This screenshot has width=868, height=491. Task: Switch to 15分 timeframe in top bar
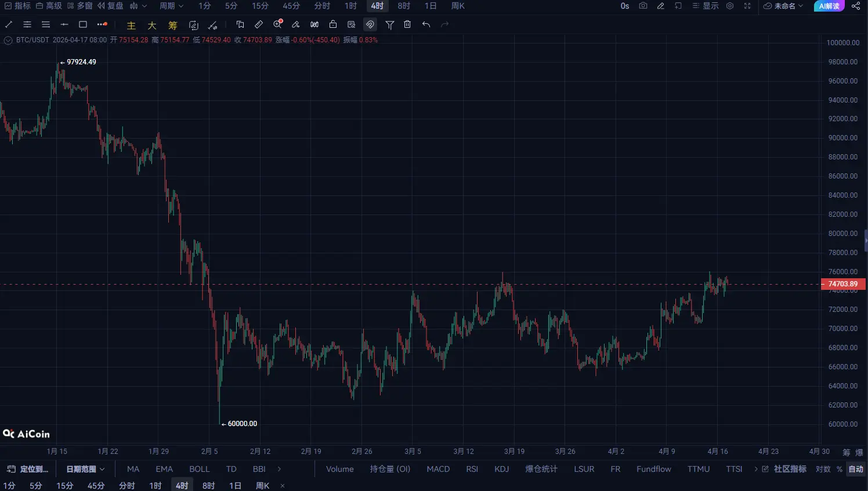click(261, 6)
